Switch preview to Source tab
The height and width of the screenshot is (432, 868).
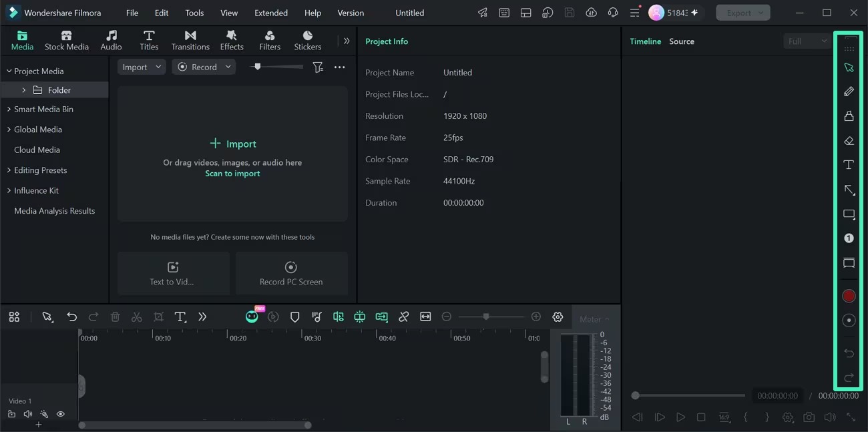pos(682,41)
